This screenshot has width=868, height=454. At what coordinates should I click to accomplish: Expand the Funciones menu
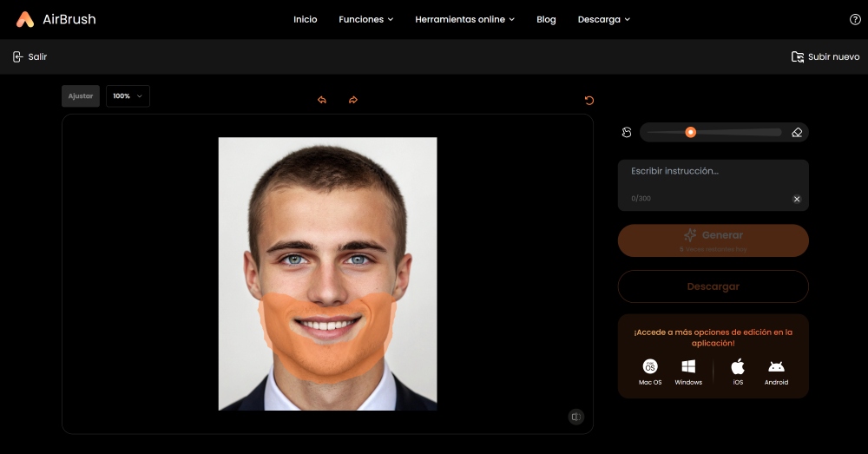[x=365, y=19]
